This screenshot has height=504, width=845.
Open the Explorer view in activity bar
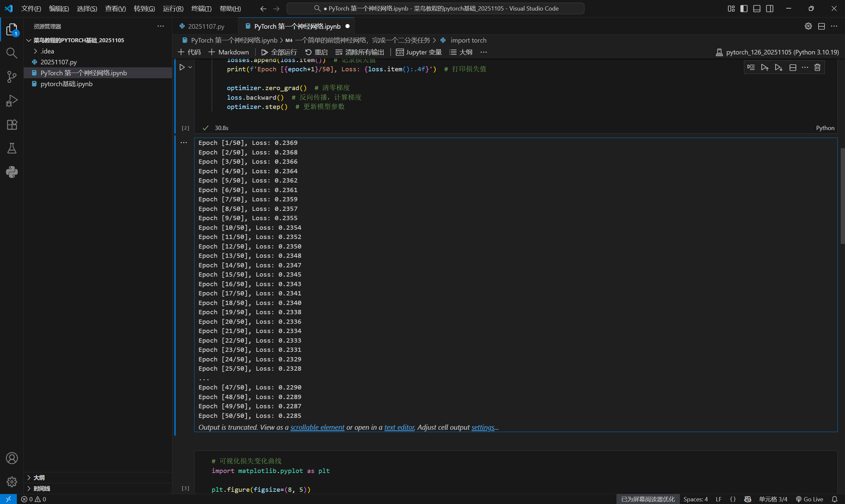(12, 30)
